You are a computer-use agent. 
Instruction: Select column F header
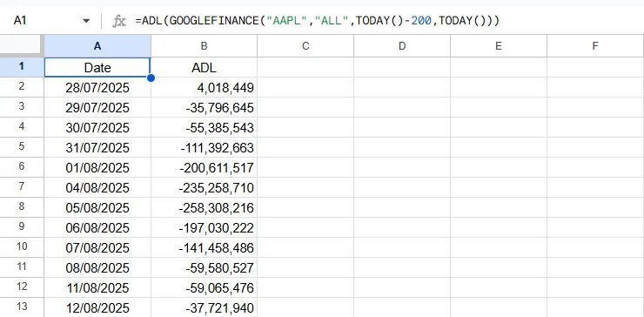[595, 46]
